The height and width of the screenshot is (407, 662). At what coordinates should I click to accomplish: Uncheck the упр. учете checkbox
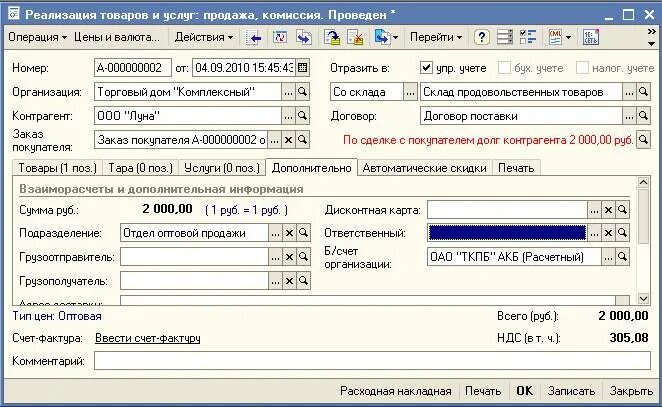426,68
